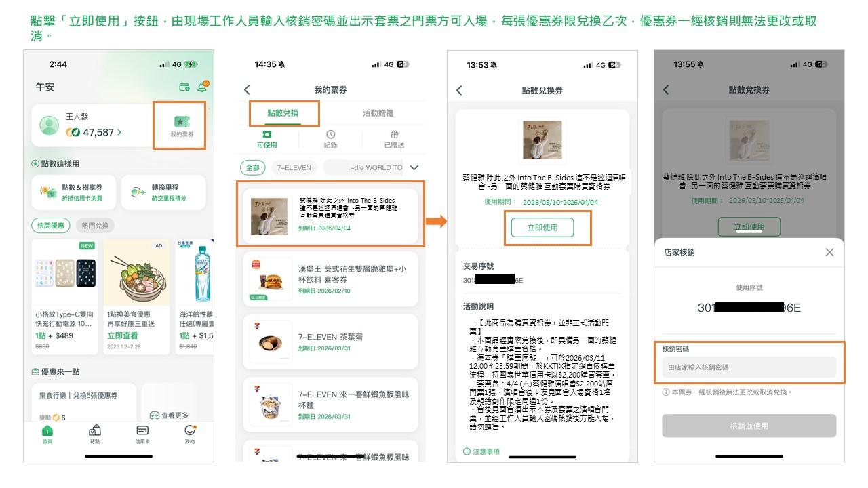Tap the Burger King burger thumbnail
Image resolution: width=868 pixels, height=488 pixels.
pos(270,279)
